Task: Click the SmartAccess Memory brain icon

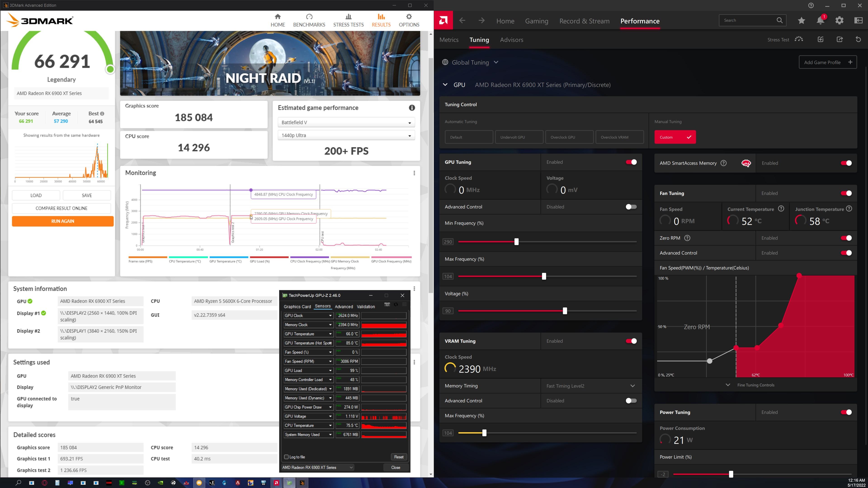Action: tap(746, 163)
